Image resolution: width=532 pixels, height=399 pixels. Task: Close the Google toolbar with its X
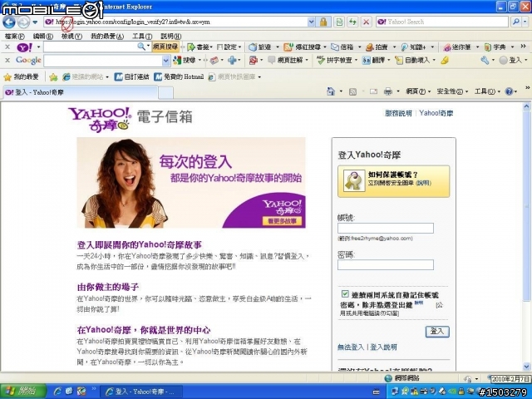coord(7,60)
